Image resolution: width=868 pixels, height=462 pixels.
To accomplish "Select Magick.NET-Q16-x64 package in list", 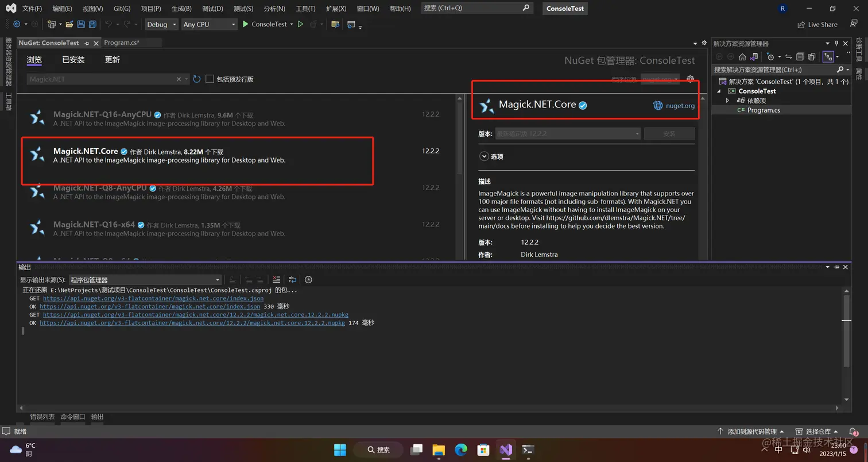I will coord(237,229).
